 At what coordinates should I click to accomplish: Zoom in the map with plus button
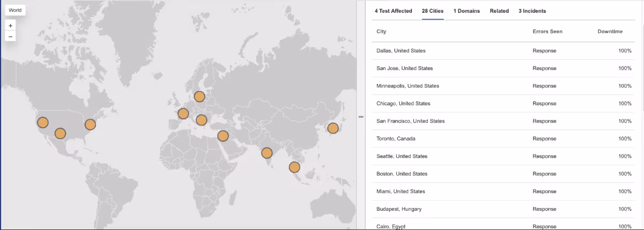point(11,26)
